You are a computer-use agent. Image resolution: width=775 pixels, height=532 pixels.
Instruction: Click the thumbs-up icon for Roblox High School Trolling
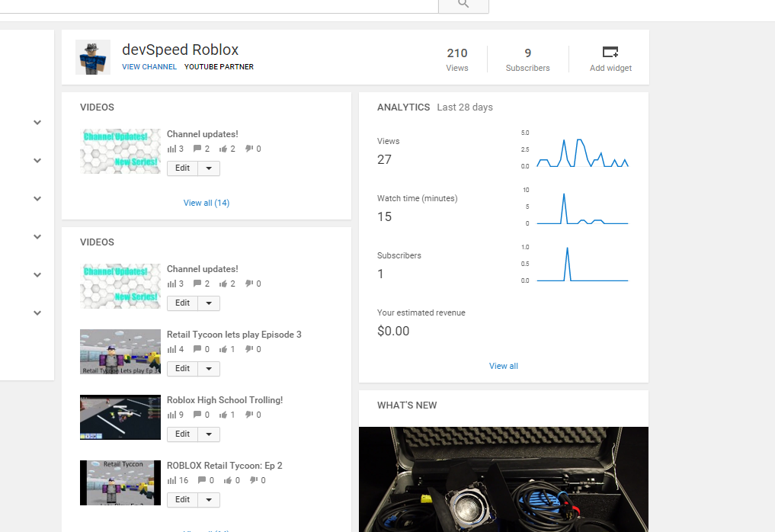[x=223, y=415]
